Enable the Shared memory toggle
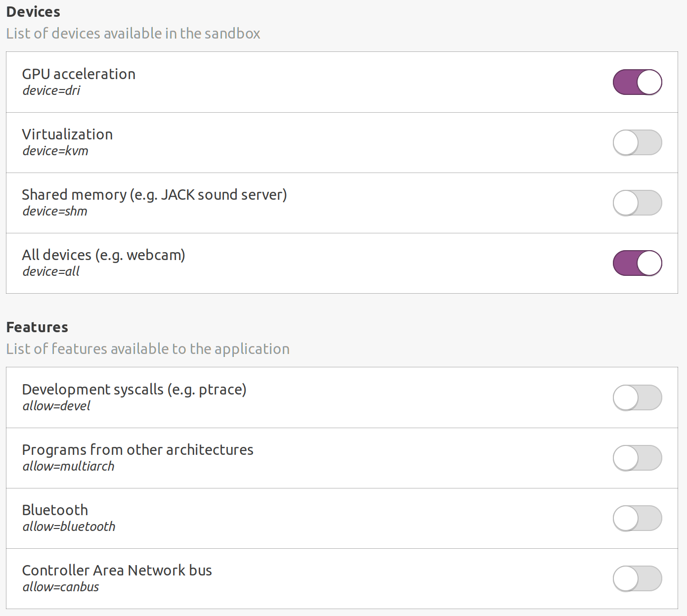This screenshot has height=616, width=687. click(x=637, y=203)
